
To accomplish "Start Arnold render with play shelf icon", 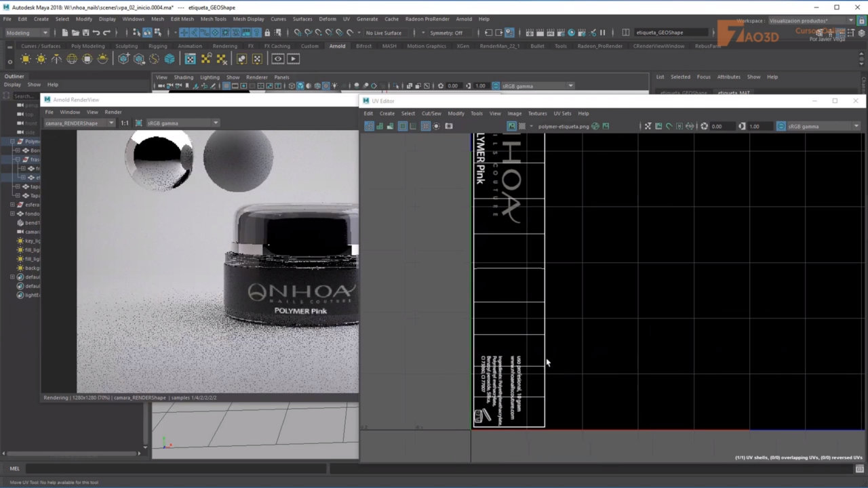I will tap(293, 59).
